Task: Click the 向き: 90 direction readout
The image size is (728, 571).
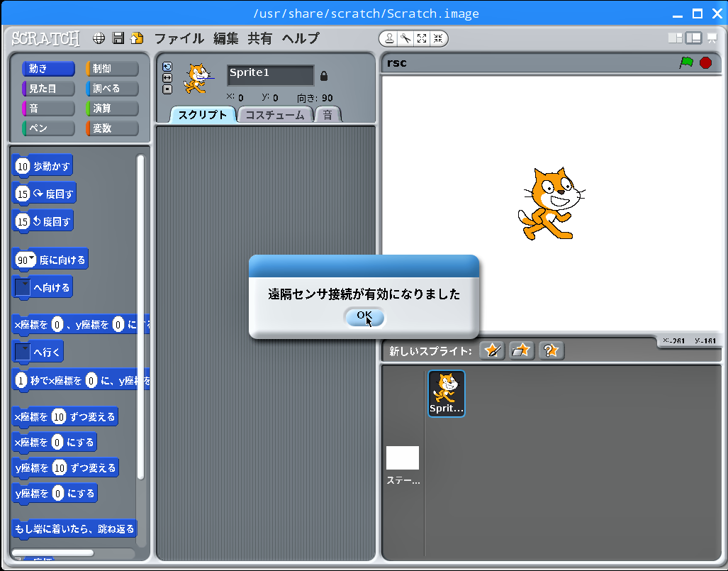Action: tap(315, 98)
